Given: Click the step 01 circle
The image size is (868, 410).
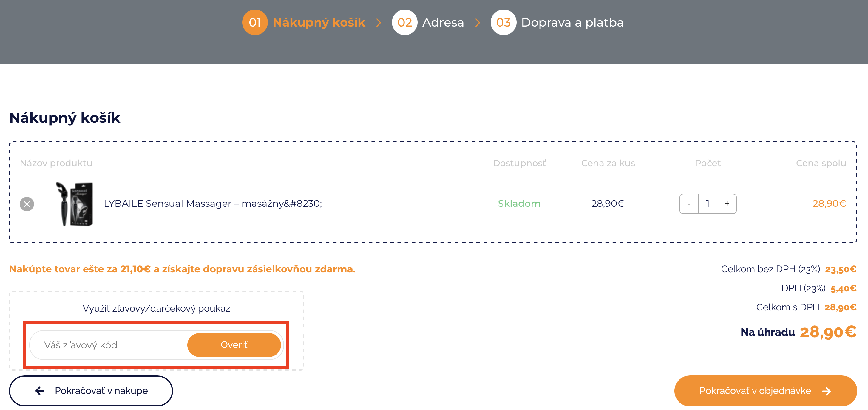Looking at the screenshot, I should 255,23.
